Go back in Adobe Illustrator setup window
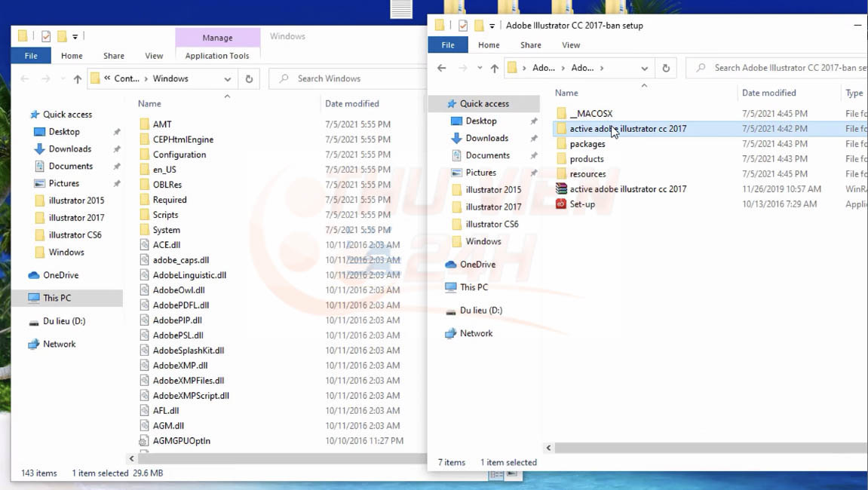This screenshot has height=490, width=868. 441,68
